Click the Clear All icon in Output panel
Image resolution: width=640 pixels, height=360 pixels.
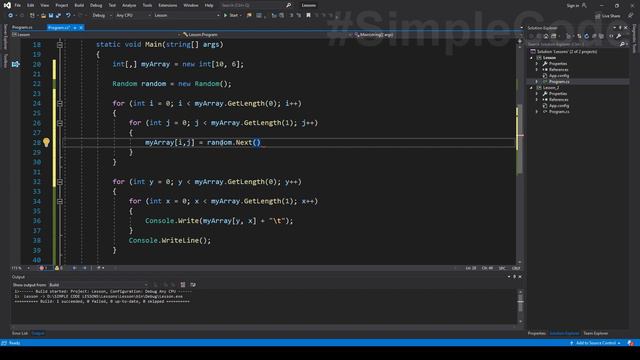[x=183, y=284]
